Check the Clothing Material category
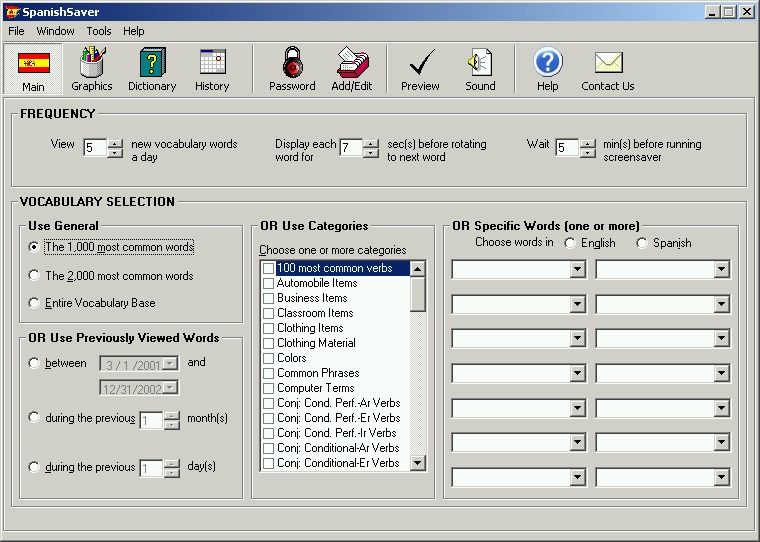Viewport: 760px width, 542px height. coord(268,343)
